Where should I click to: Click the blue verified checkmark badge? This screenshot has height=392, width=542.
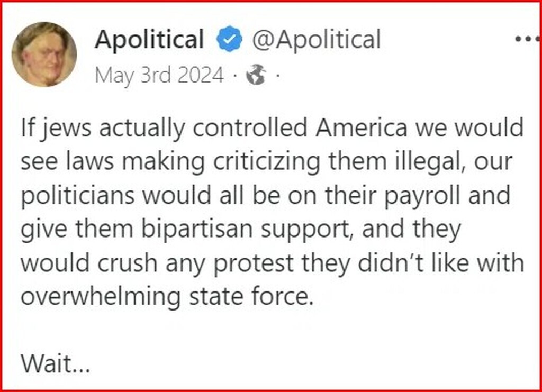point(229,40)
